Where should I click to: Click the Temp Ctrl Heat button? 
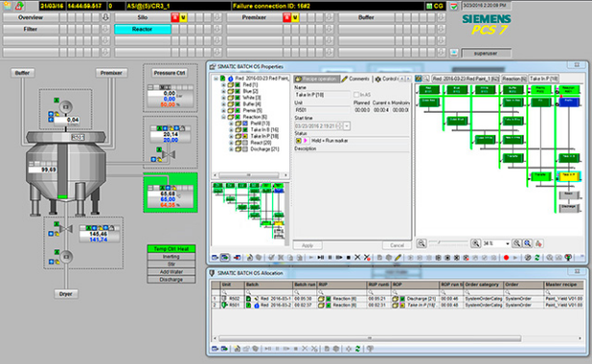pyautogui.click(x=171, y=248)
